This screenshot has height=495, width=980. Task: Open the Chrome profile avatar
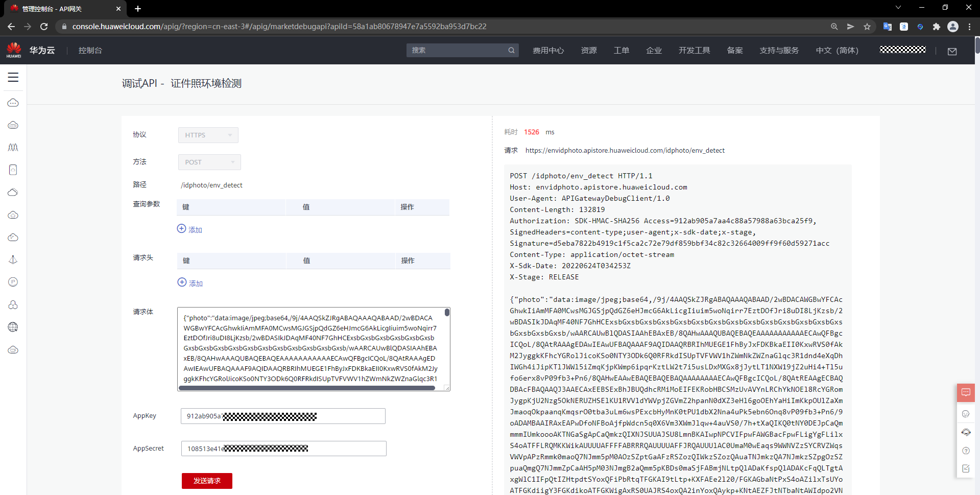[953, 27]
